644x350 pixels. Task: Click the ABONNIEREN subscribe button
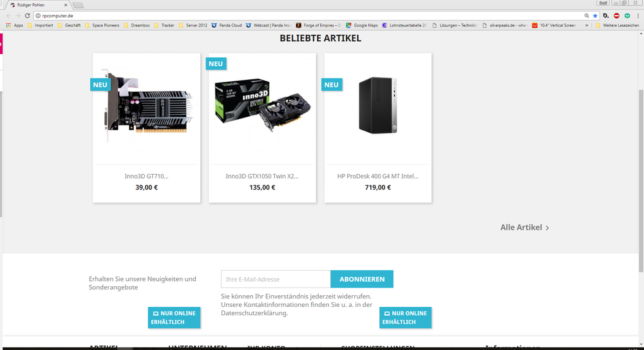[x=362, y=279]
